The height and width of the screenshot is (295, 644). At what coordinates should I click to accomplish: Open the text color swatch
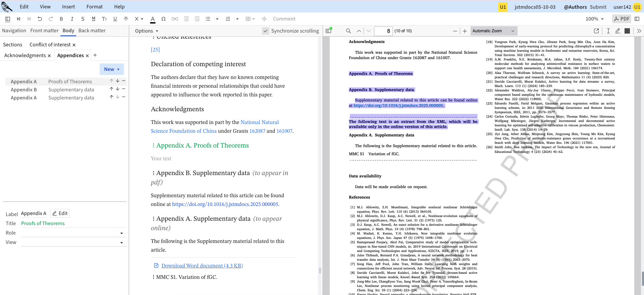point(153,19)
